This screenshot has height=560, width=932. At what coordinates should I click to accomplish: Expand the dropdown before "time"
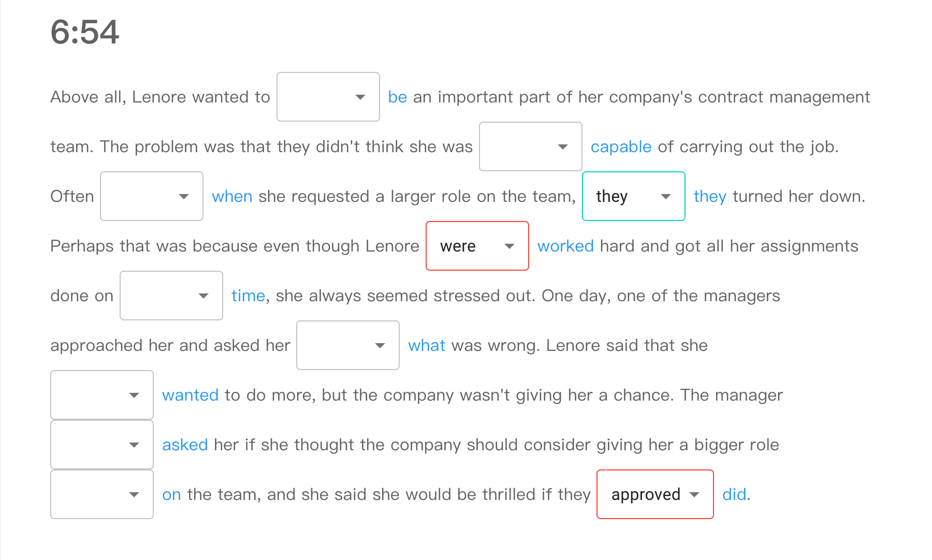point(171,296)
